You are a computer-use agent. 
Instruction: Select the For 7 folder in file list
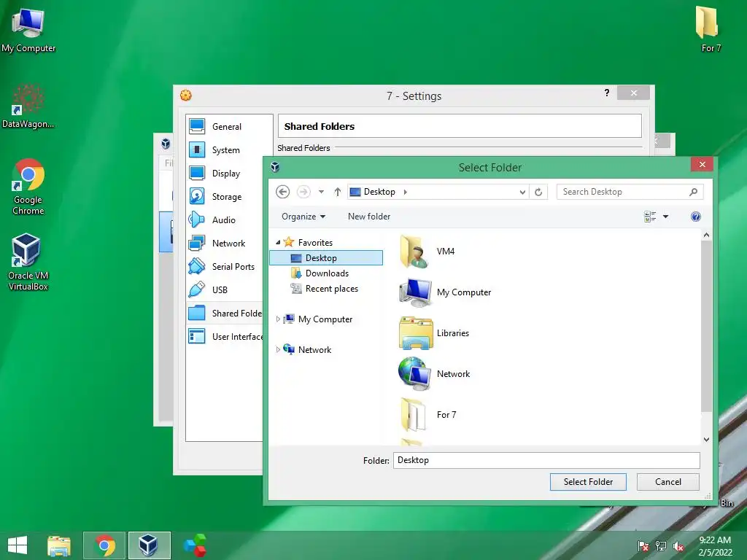pos(427,415)
